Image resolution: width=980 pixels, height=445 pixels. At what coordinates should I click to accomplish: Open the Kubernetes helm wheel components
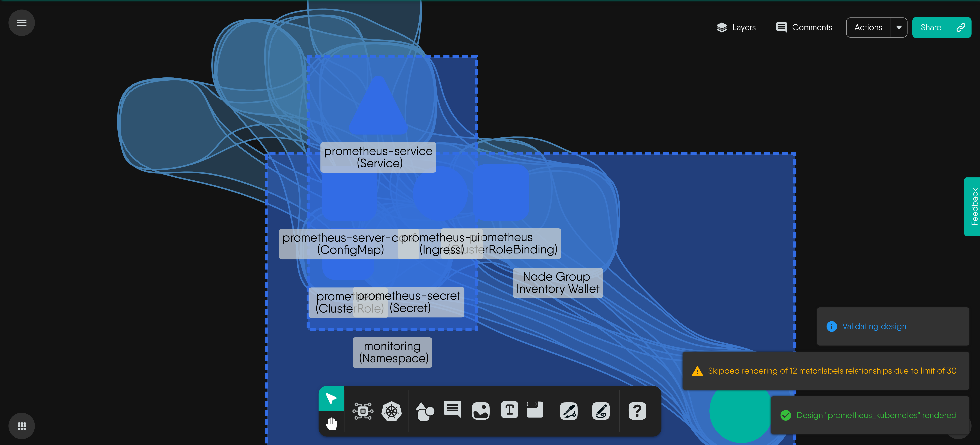pos(391,411)
